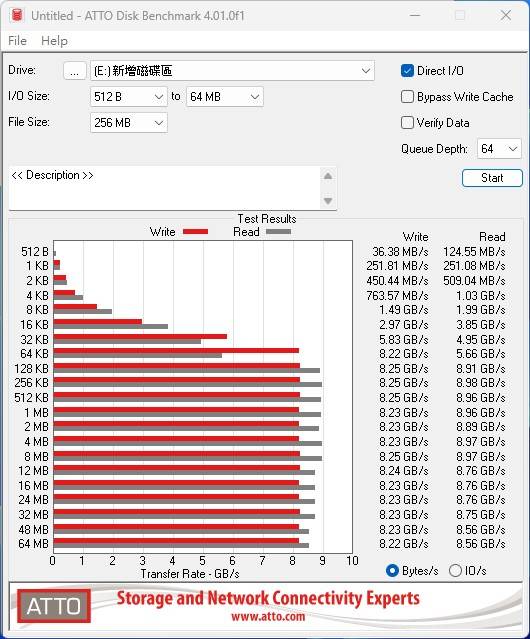Click the Test Results heading

pyautogui.click(x=267, y=219)
